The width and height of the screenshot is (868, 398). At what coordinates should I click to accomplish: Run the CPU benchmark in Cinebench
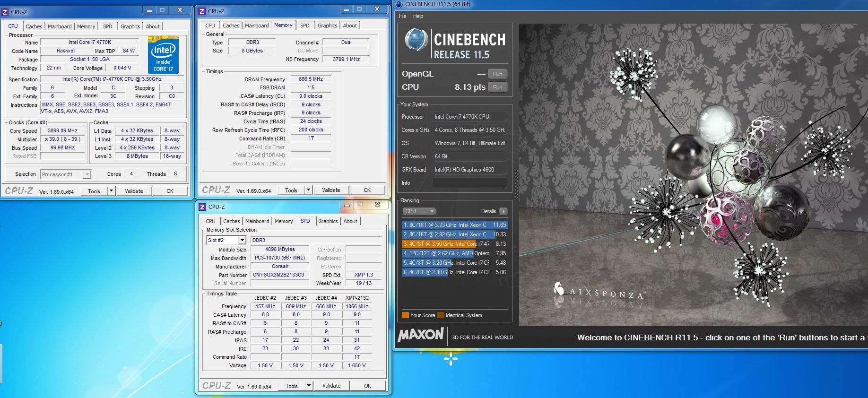[497, 87]
